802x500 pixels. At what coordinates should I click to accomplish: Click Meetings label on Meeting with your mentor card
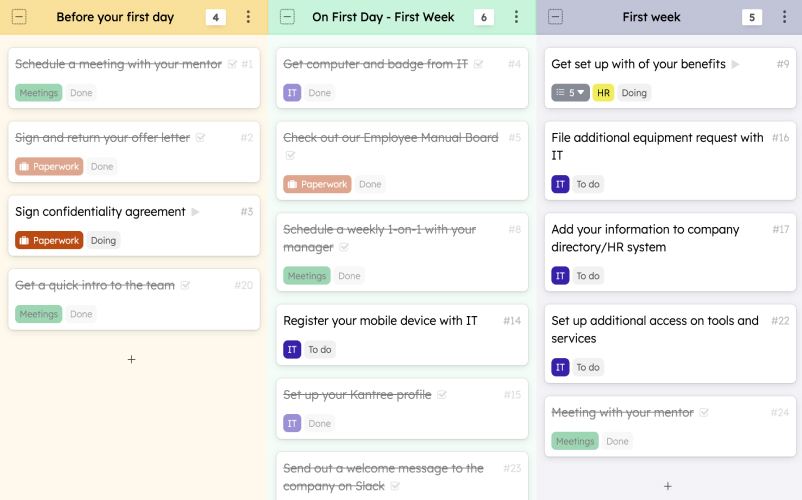[x=575, y=441]
